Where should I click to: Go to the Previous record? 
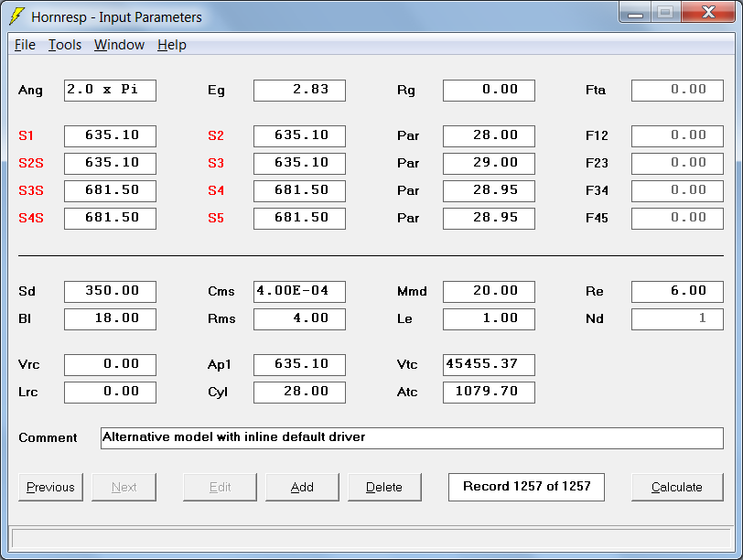tap(50, 487)
